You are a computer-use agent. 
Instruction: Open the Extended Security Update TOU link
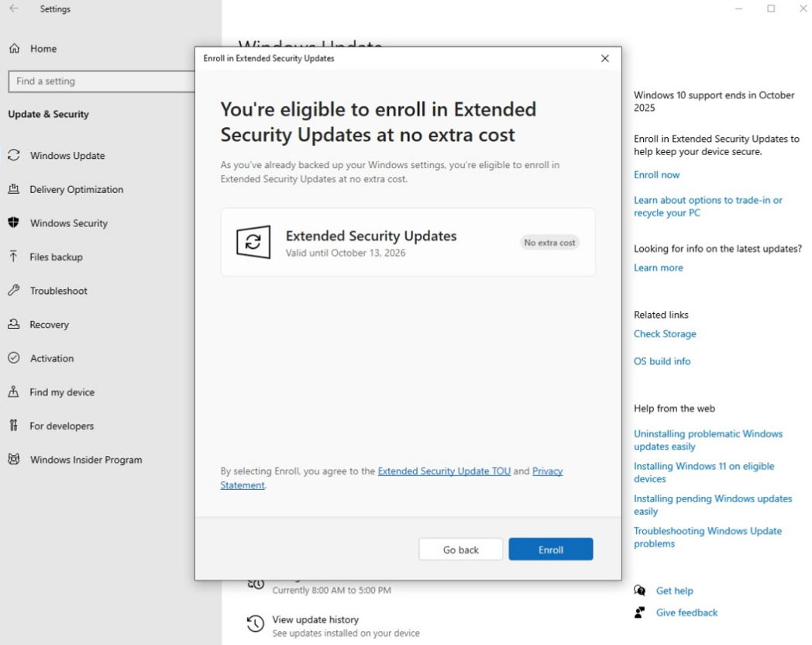(444, 471)
